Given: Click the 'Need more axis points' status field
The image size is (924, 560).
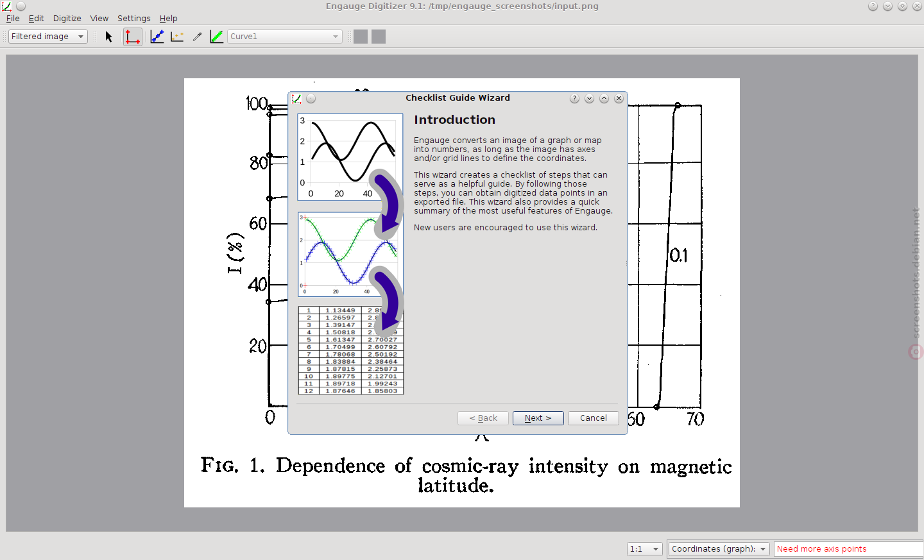Looking at the screenshot, I should tap(848, 549).
